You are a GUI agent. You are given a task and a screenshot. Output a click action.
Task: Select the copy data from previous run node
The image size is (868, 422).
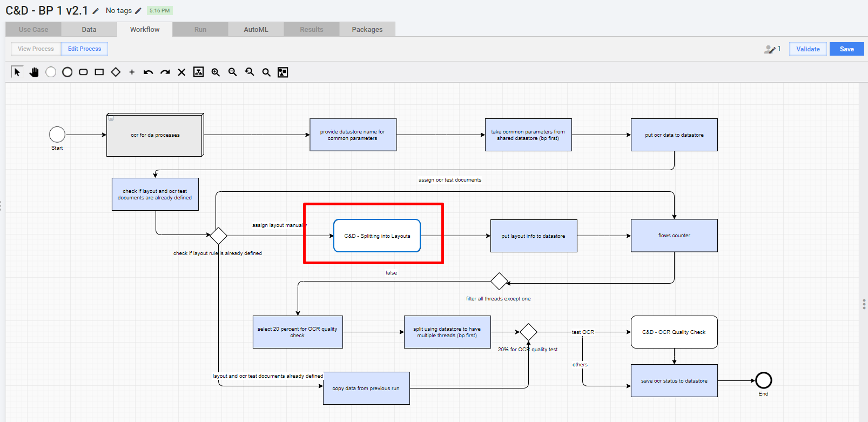point(366,388)
